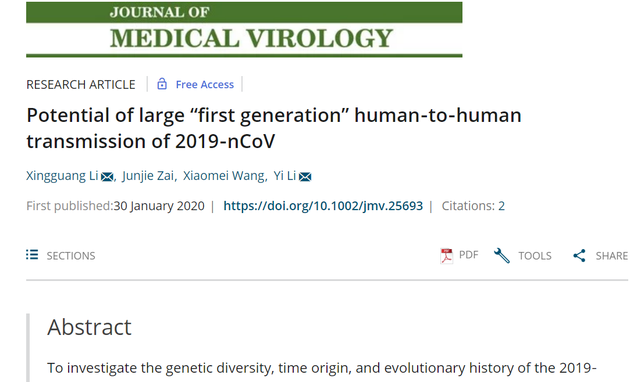The height and width of the screenshot is (382, 630).
Task: Open the Free Access link
Action: pos(205,84)
